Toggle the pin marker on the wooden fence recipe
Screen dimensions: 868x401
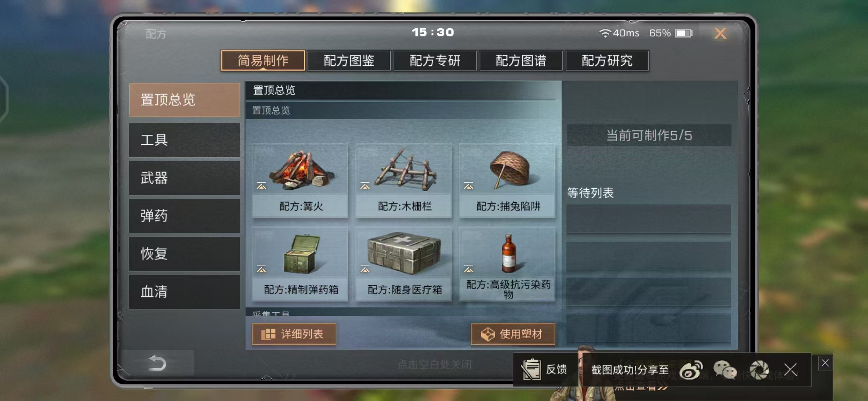click(x=365, y=186)
